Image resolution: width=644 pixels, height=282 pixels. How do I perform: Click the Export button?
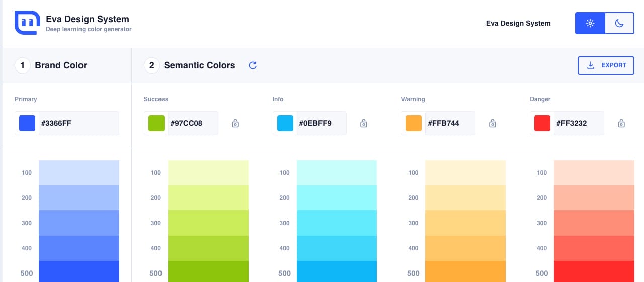tap(606, 65)
